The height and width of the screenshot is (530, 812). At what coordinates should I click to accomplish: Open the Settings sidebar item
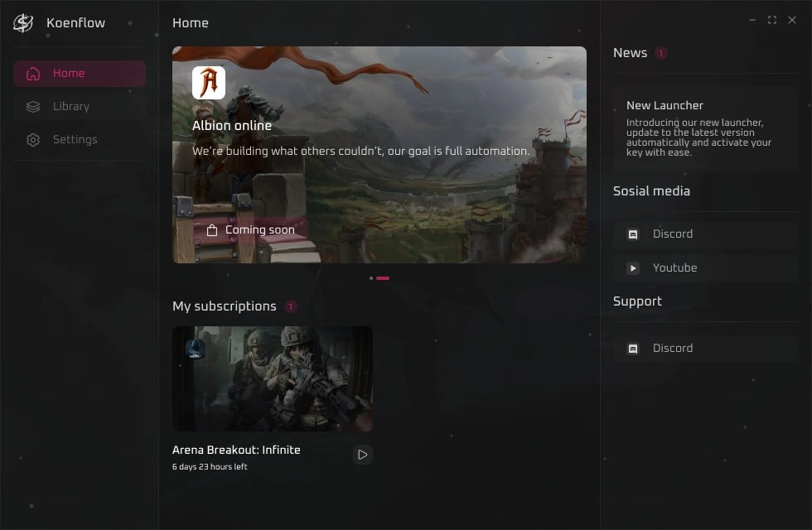click(x=80, y=140)
